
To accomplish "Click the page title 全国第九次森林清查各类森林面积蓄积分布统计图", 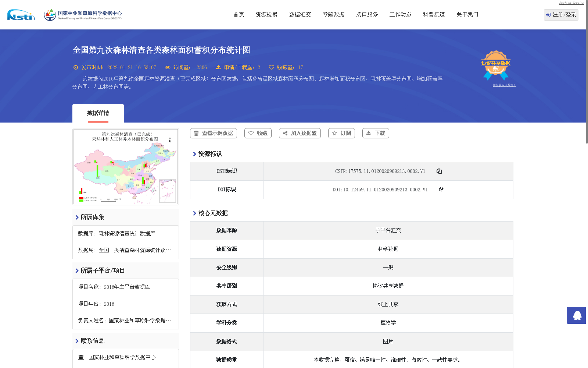I will click(161, 50).
